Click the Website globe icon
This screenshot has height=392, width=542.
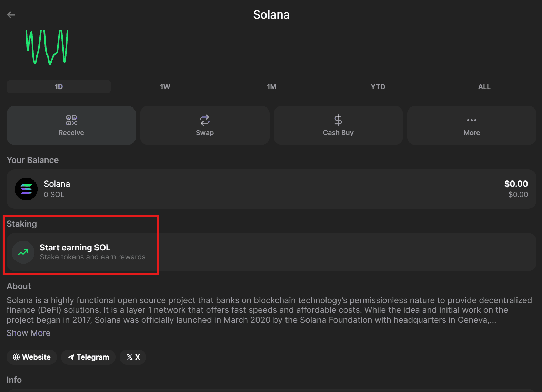pyautogui.click(x=16, y=357)
